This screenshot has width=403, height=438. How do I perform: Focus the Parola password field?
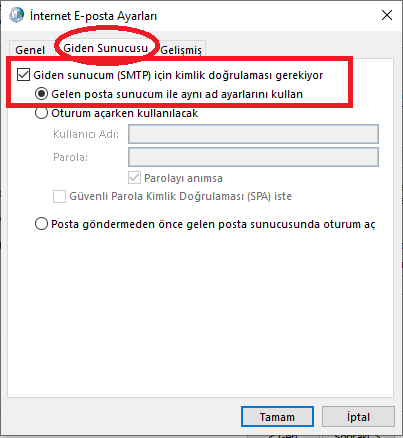(253, 157)
